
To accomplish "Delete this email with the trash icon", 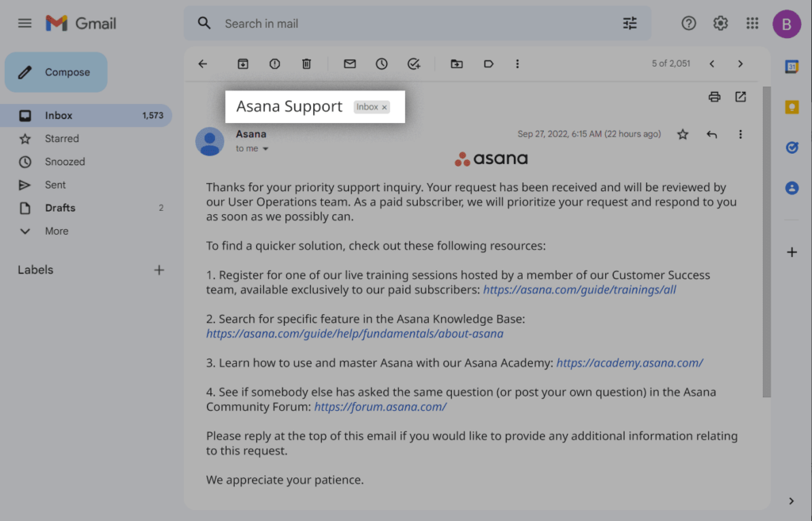I will [x=306, y=63].
